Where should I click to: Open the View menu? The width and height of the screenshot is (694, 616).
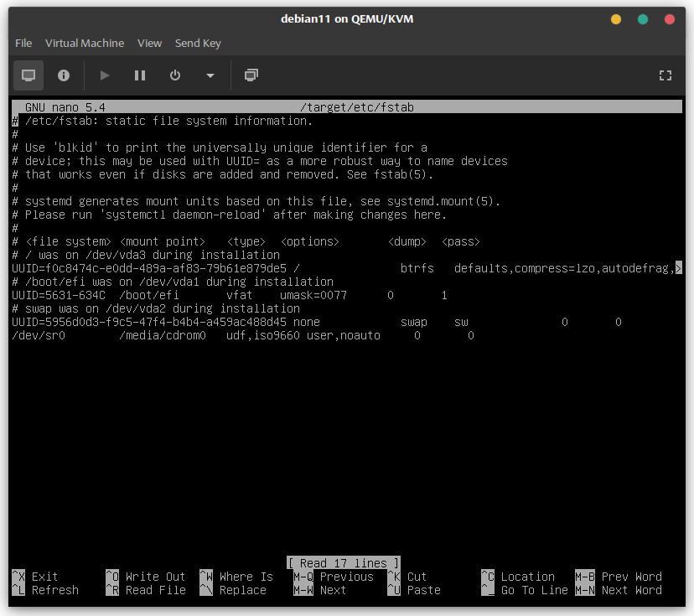[x=149, y=43]
